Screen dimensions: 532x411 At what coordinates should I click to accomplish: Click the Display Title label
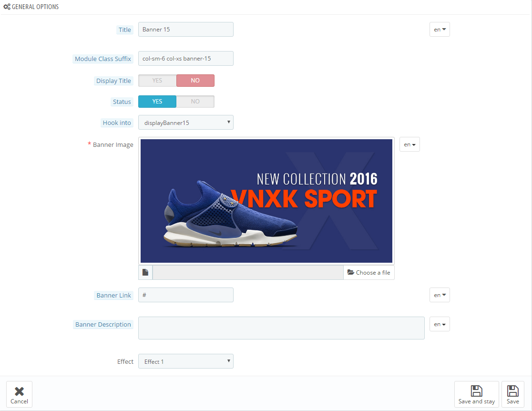click(113, 81)
